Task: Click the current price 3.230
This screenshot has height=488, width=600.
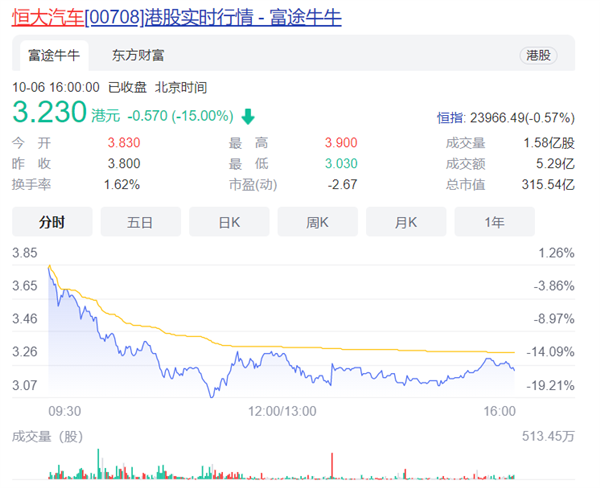Action: 49,112
